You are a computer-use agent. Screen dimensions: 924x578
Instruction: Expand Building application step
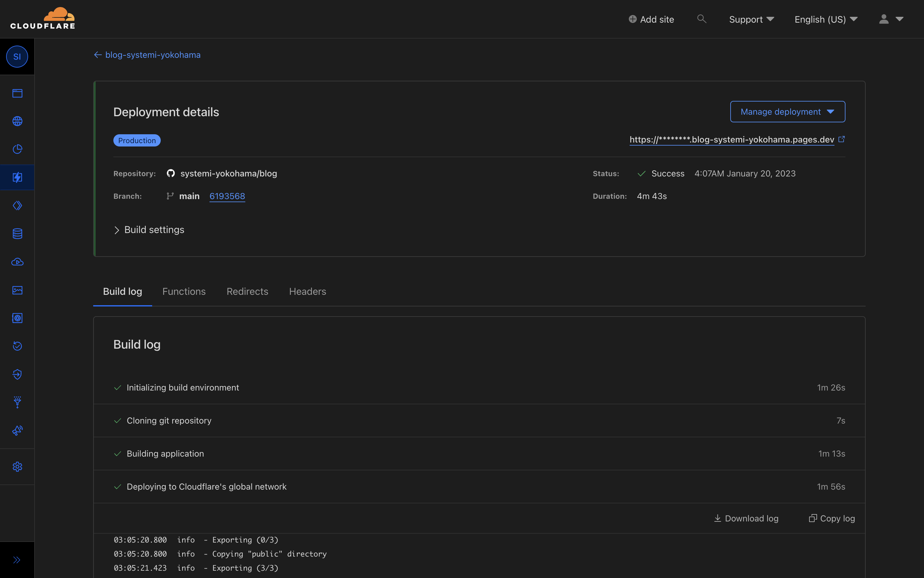[x=479, y=454]
